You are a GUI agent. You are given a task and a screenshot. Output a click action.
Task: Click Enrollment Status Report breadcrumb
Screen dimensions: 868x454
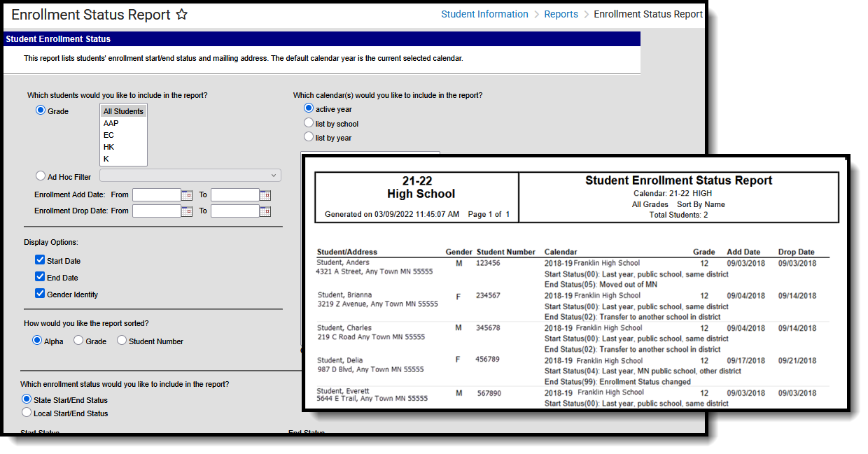click(x=648, y=14)
